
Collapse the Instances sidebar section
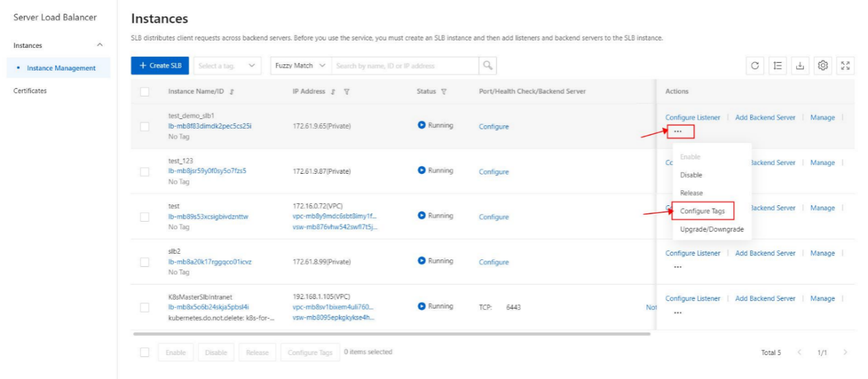[x=100, y=45]
